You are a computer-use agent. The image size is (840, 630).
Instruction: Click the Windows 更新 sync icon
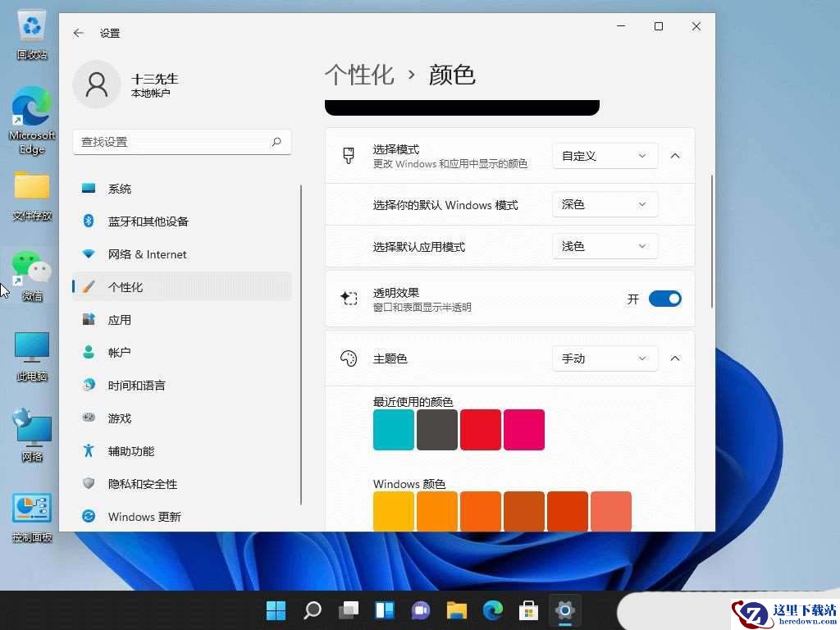[89, 516]
